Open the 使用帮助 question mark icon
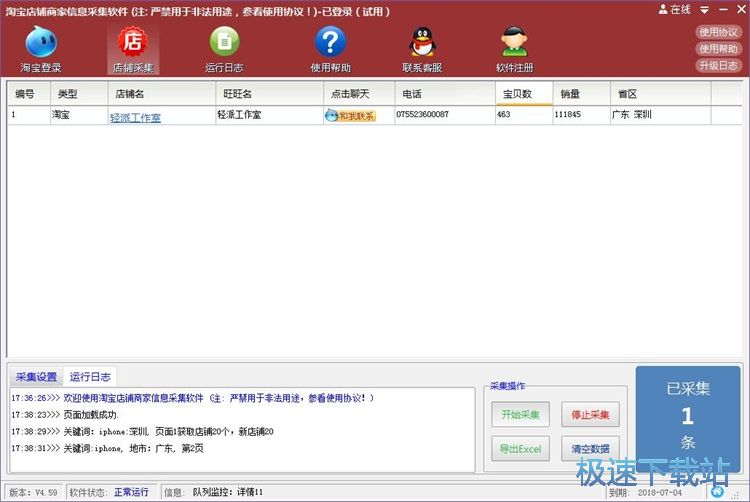The height and width of the screenshot is (502, 750). click(331, 49)
